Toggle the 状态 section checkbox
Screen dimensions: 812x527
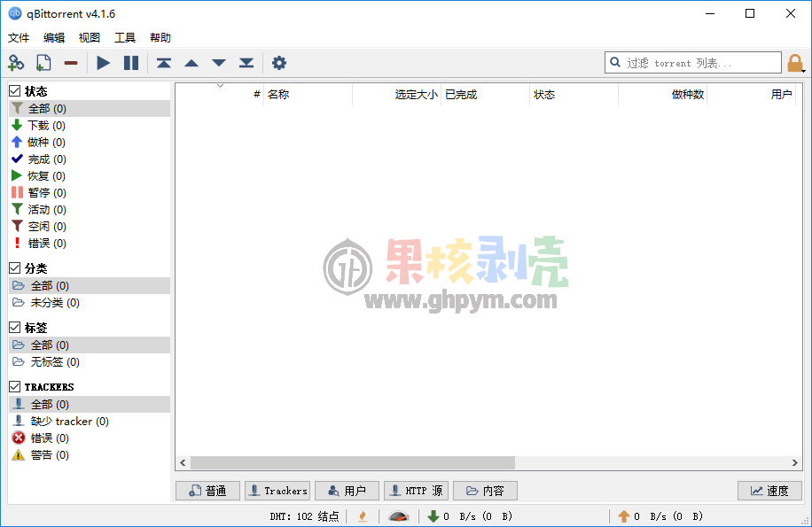[x=15, y=91]
